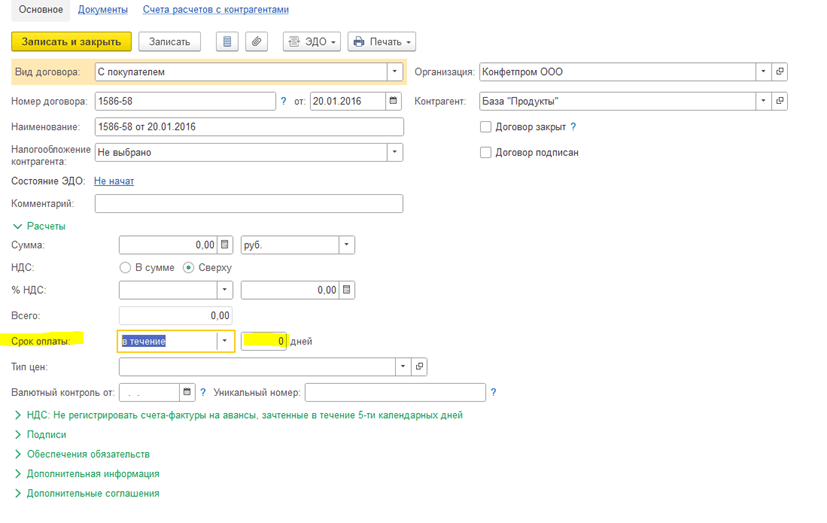Viewport: 827px width, 523px height.
Task: Expand the Дополнительные соглашения section
Action: pyautogui.click(x=86, y=493)
